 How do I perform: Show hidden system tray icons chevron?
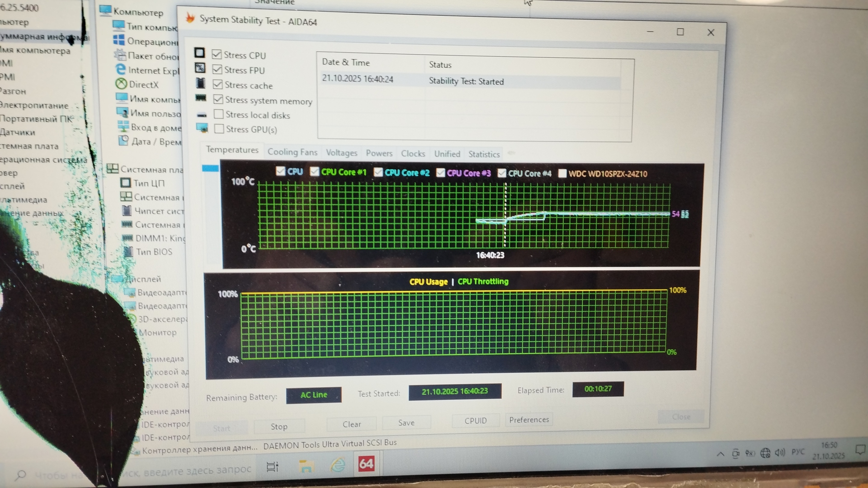[x=720, y=454]
